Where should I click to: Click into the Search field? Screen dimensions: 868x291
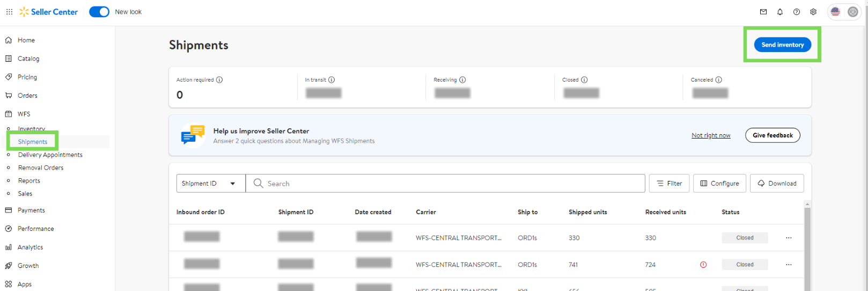(445, 183)
